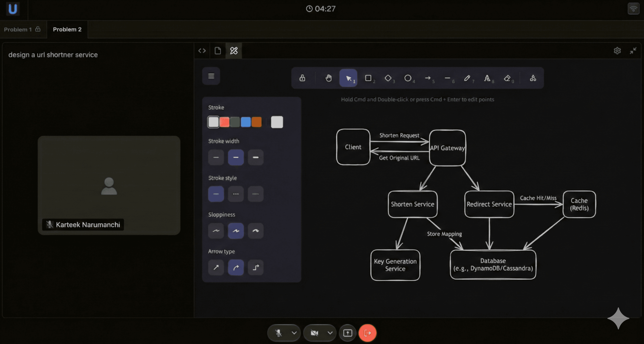Select the dashed stroke style option
Viewport: 644px width, 344px height.
(236, 194)
